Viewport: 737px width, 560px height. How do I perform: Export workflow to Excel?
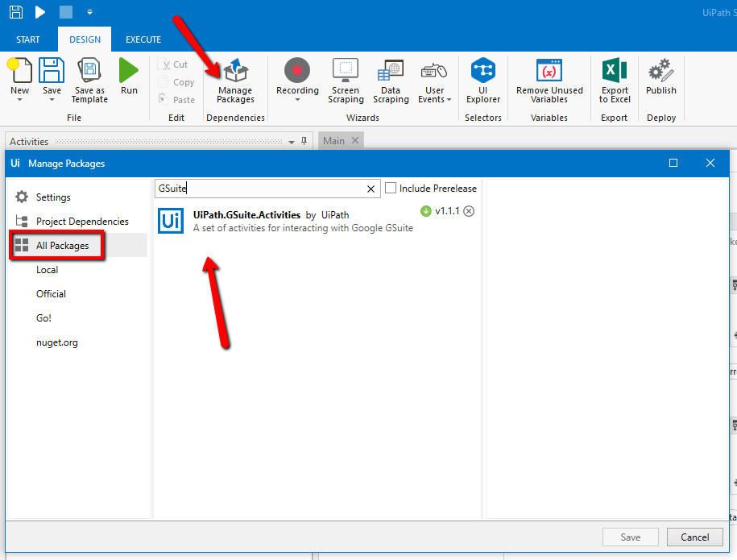tap(615, 81)
